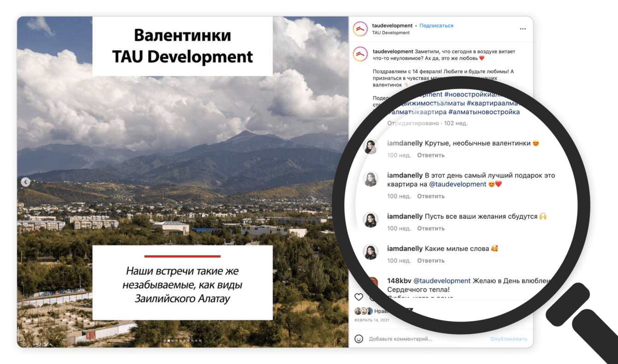Image resolution: width=618 pixels, height=364 pixels.
Task: Click the 'Отредактировано · 102 нед.' caption timestamp
Action: [x=428, y=123]
